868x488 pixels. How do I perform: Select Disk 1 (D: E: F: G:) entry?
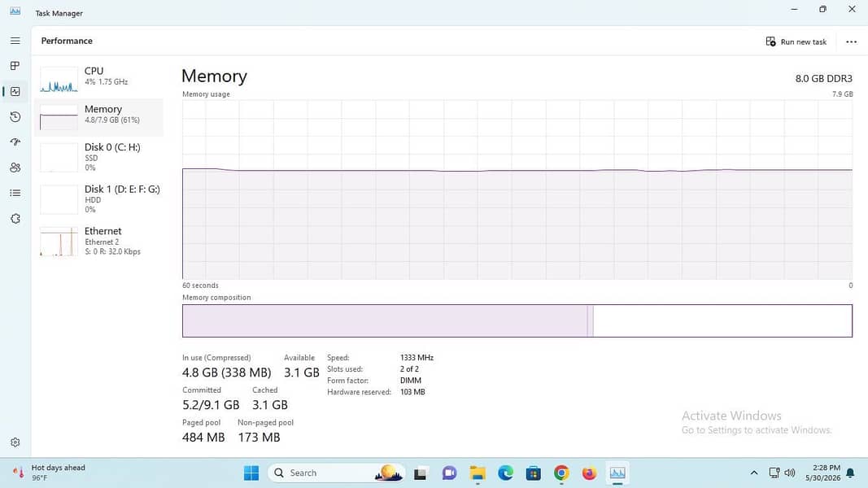98,199
